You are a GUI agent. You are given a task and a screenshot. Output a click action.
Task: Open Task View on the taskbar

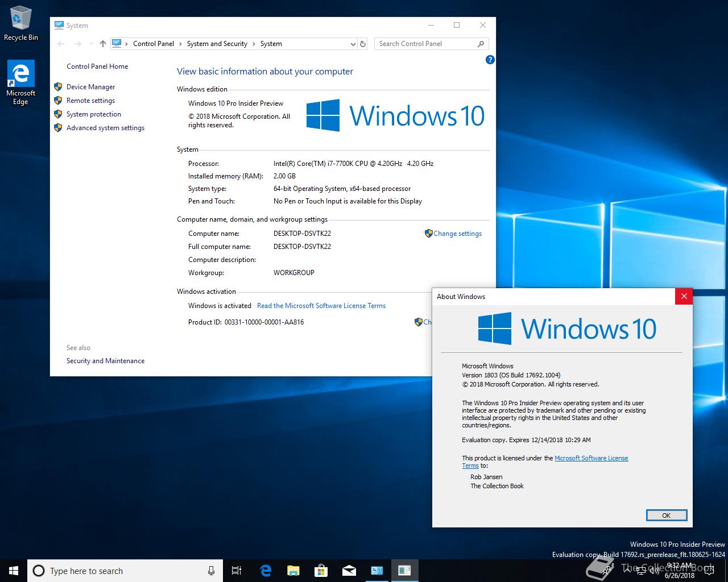[237, 571]
